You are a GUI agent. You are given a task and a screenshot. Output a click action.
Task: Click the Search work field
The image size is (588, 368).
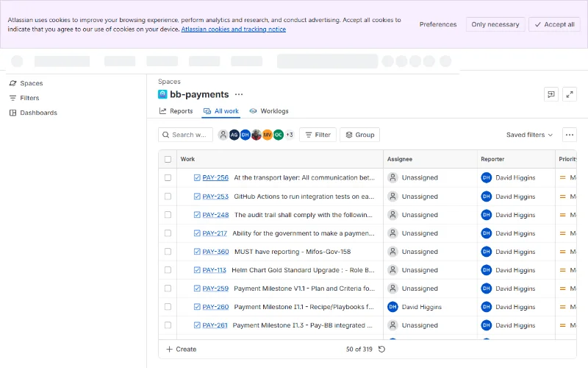point(186,135)
